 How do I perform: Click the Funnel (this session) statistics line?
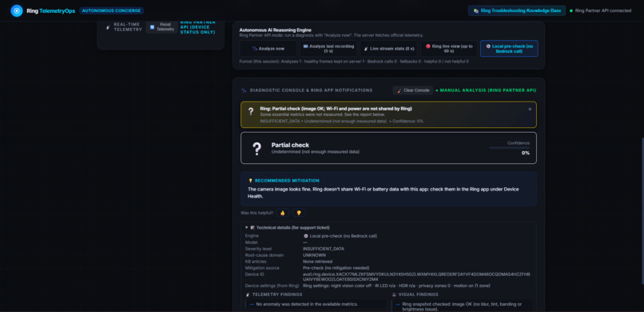[x=354, y=62]
